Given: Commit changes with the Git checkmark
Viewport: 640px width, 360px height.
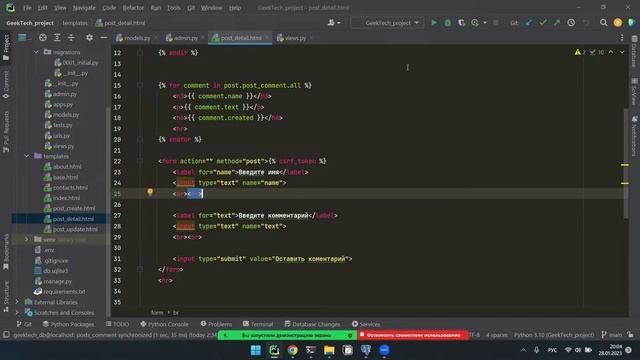Looking at the screenshot, I should [542, 23].
